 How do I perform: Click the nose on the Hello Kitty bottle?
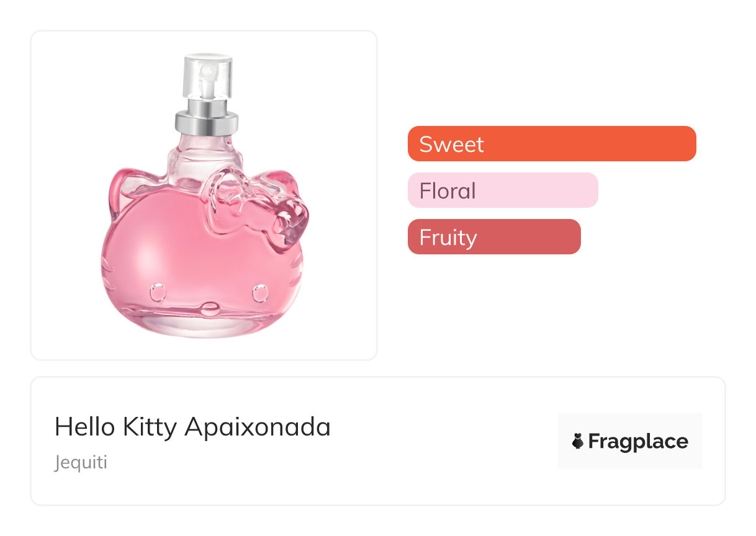point(210,306)
